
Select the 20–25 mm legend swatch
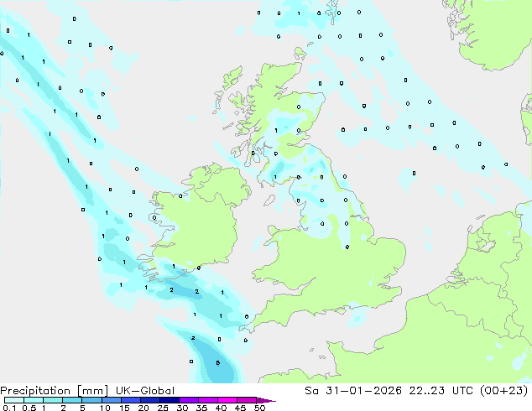pyautogui.click(x=149, y=400)
